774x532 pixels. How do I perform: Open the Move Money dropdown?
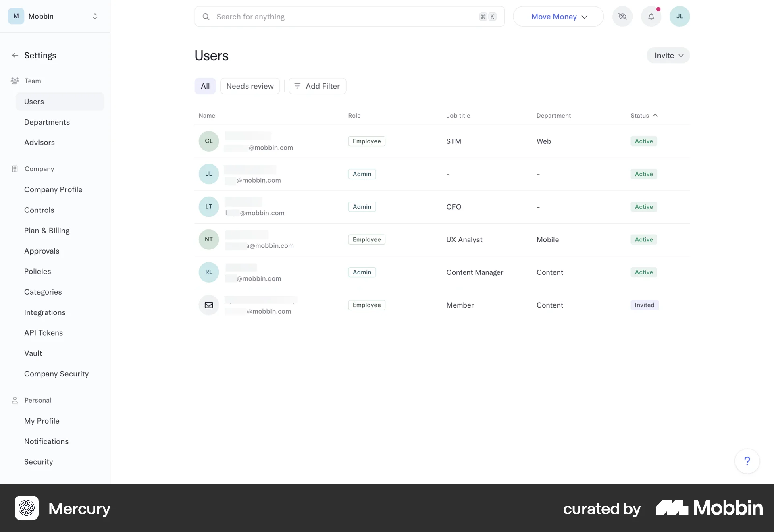tap(558, 17)
